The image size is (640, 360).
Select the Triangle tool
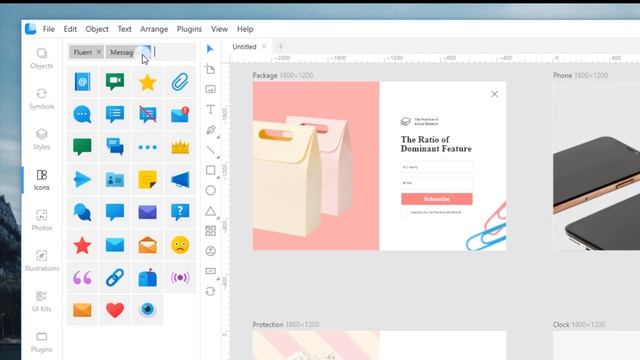(x=210, y=211)
